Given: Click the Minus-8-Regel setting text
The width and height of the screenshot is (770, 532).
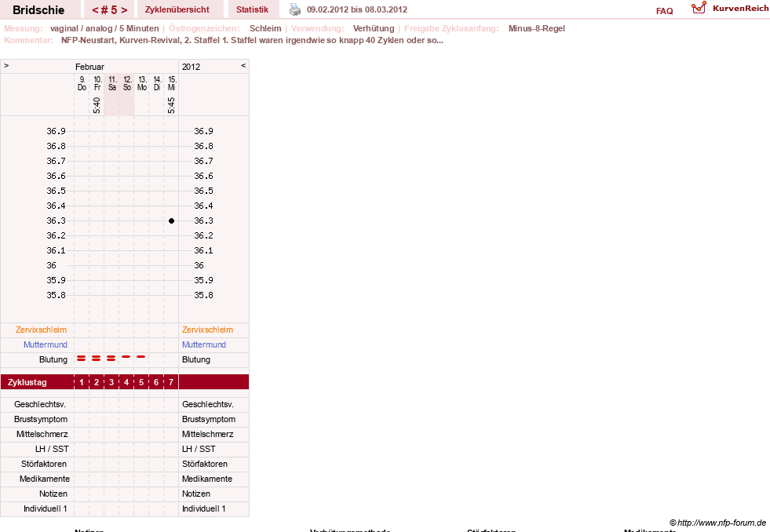Looking at the screenshot, I should (537, 28).
